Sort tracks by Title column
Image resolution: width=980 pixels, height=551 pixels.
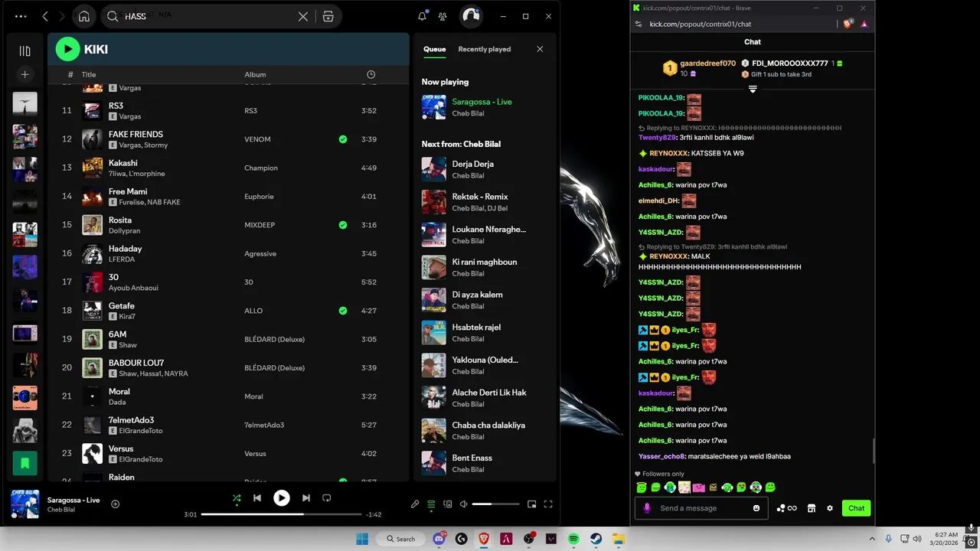tap(89, 75)
